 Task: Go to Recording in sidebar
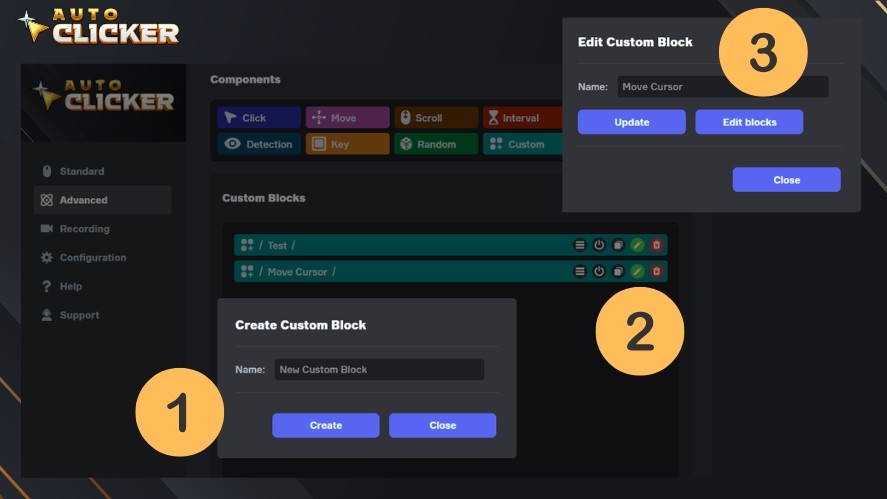[102, 229]
